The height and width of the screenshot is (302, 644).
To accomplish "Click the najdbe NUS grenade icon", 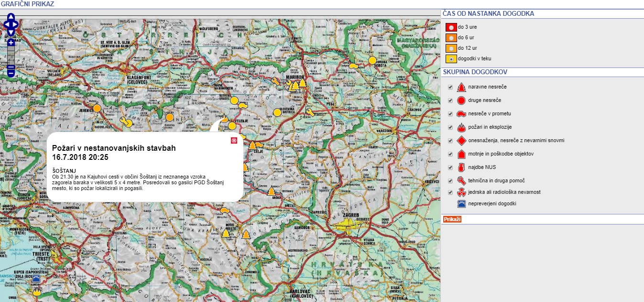I will point(461,168).
